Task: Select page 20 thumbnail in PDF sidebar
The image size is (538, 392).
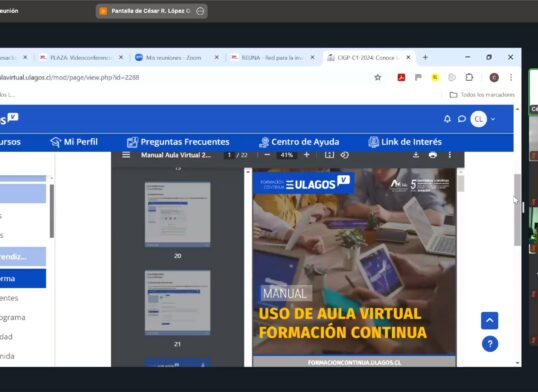Action: [x=177, y=214]
